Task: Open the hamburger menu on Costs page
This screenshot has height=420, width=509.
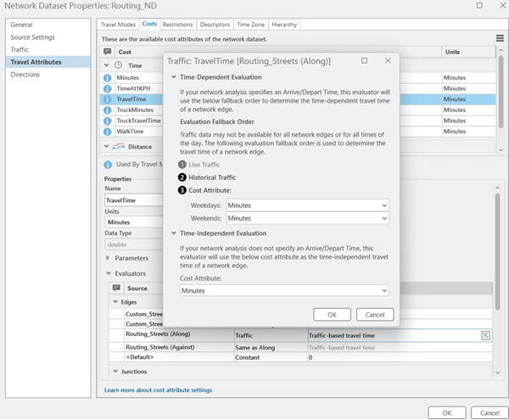Action: 500,38
